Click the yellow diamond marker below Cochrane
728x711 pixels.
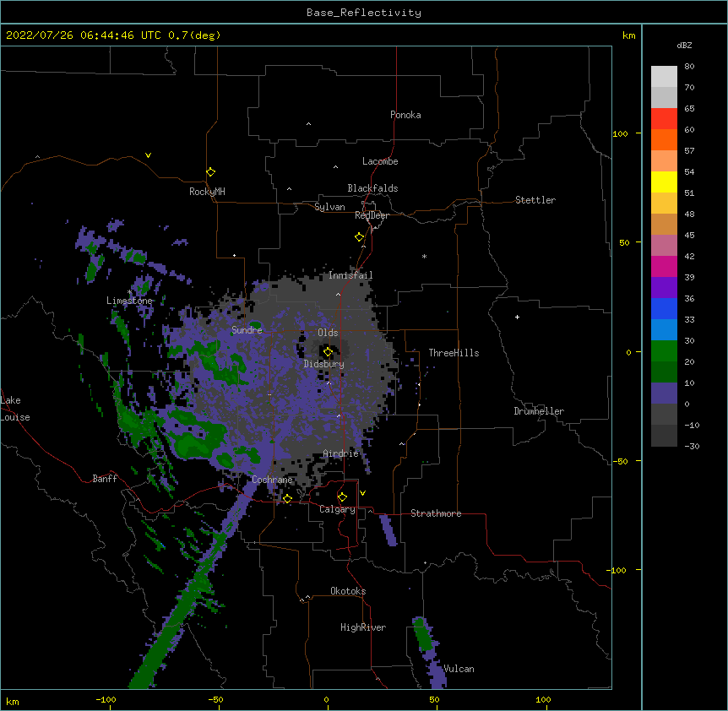287,498
